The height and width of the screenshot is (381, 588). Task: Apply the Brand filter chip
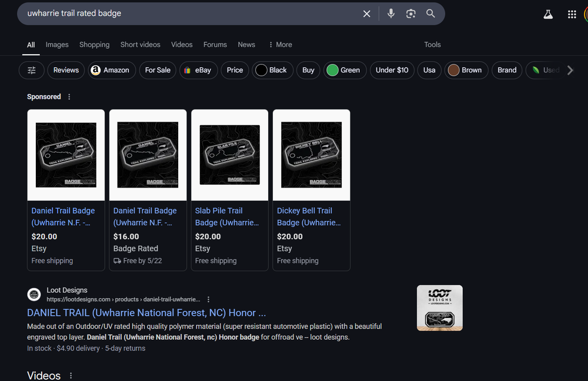(507, 70)
